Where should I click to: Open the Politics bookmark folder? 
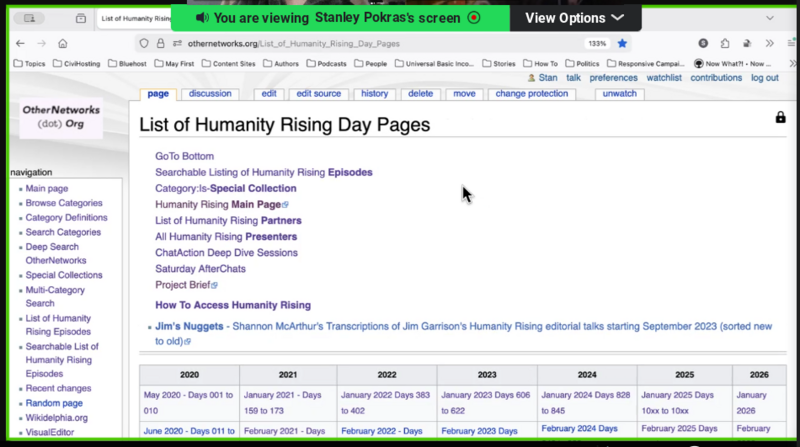pos(583,64)
